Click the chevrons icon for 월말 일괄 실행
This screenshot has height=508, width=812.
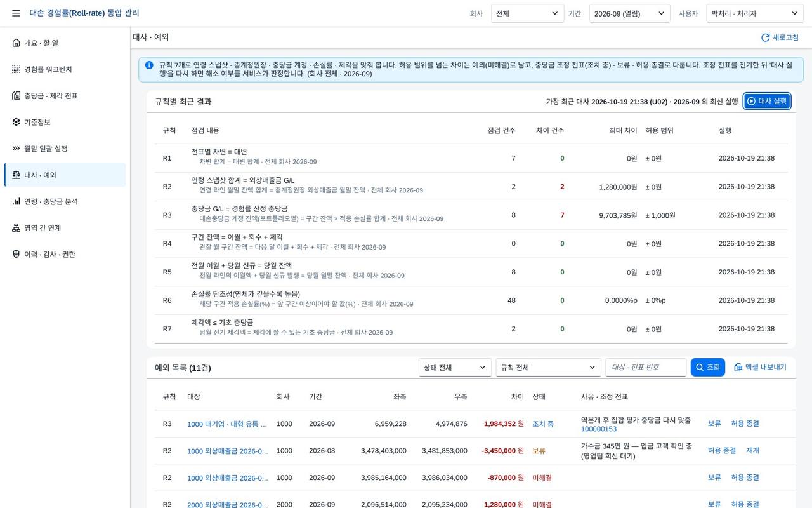[x=16, y=149]
